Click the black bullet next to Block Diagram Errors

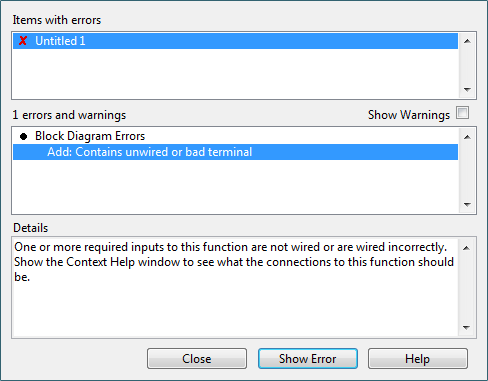click(23, 136)
